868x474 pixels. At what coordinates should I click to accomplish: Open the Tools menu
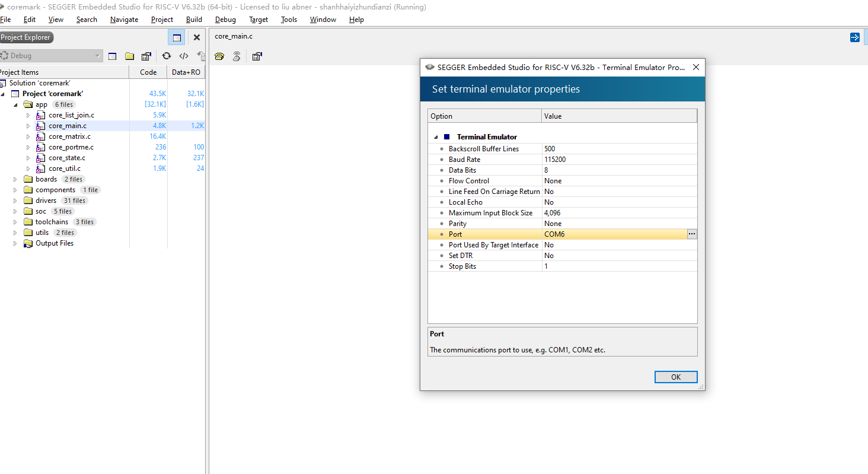click(x=289, y=20)
